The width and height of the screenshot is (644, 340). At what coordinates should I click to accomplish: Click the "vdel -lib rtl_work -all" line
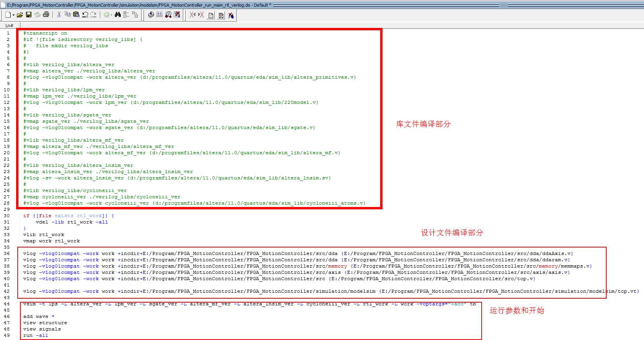point(72,222)
